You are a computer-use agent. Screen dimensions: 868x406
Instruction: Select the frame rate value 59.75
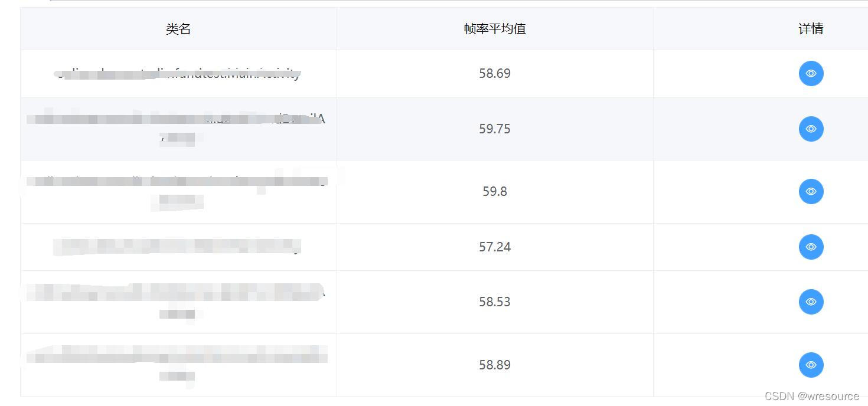click(x=494, y=129)
